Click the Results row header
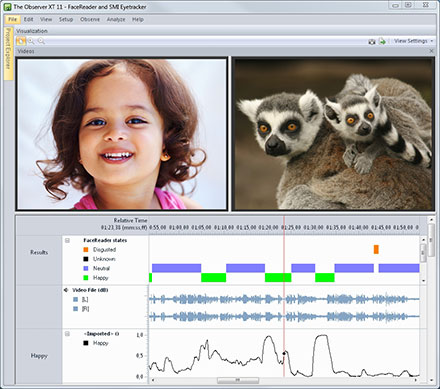This screenshot has width=440, height=389. 39,252
